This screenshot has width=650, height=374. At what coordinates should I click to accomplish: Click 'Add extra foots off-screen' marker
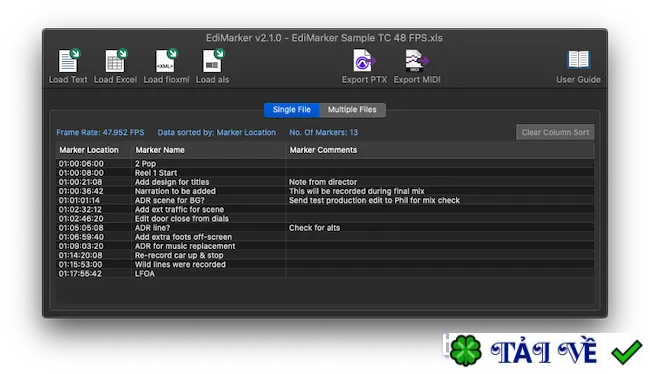coord(183,237)
